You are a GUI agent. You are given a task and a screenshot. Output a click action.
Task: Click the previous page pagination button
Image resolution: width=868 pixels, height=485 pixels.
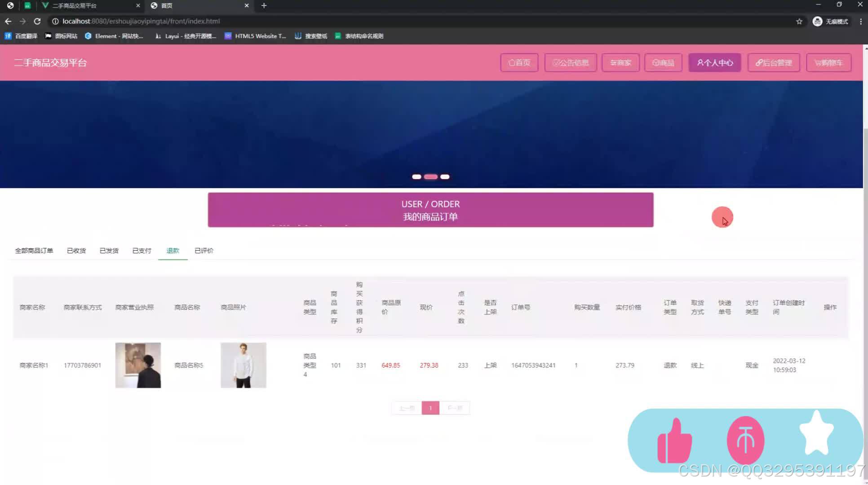tap(407, 408)
